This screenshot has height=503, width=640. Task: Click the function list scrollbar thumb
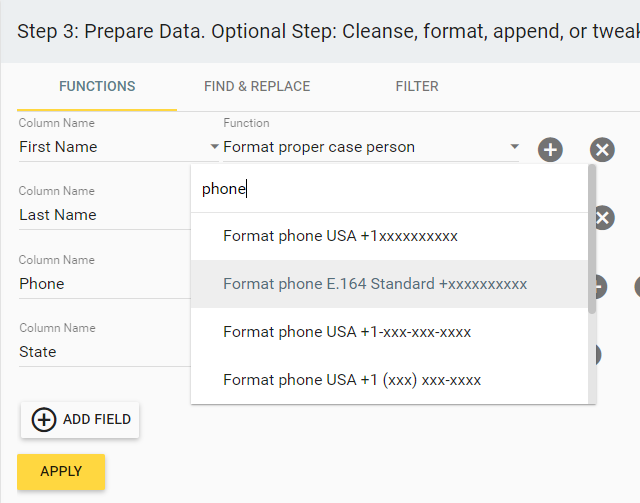[592, 239]
